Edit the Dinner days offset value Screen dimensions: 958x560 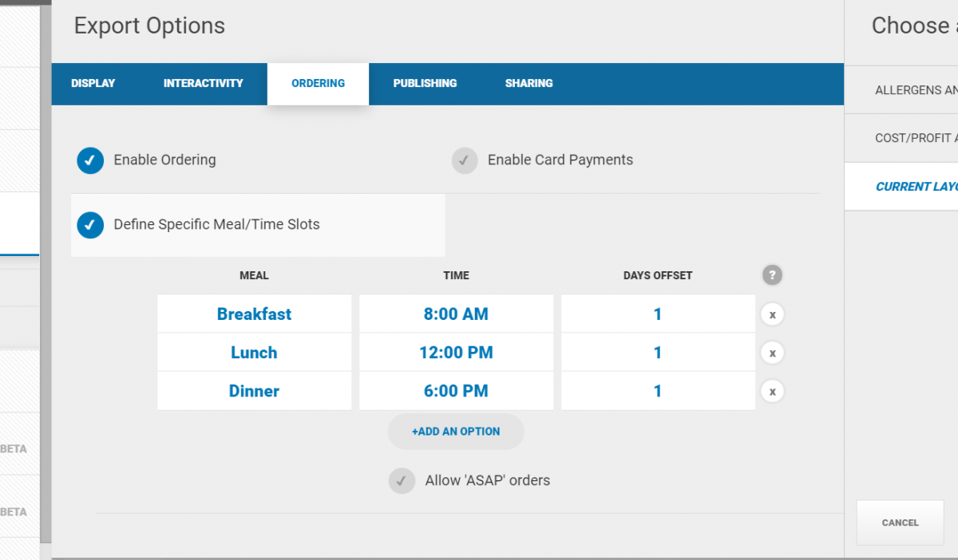657,391
